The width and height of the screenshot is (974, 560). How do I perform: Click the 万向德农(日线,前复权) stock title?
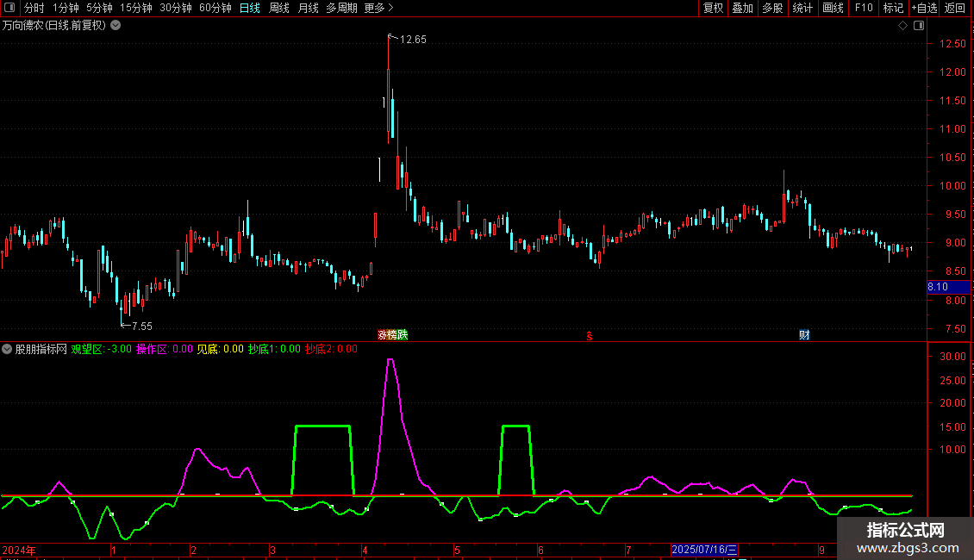(54, 26)
